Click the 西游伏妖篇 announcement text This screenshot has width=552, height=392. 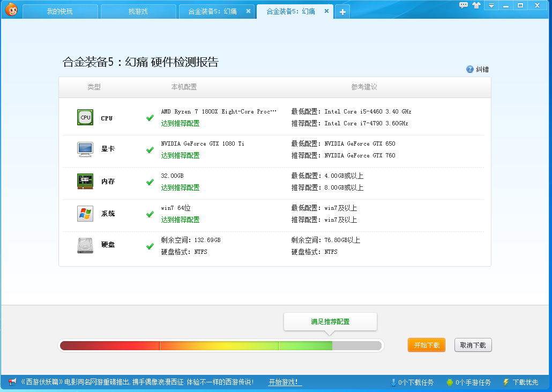(137, 382)
